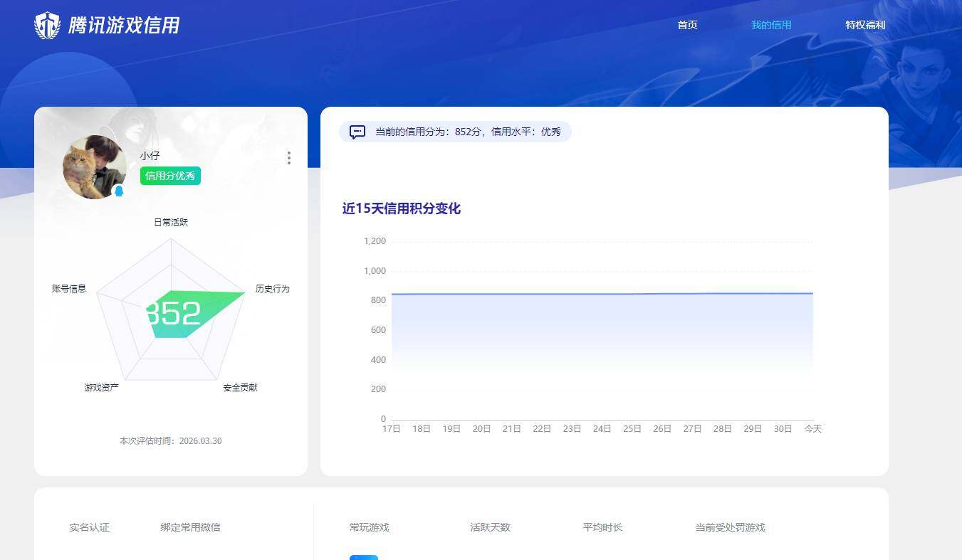The height and width of the screenshot is (560, 962).
Task: Click the QQ penguin badge on the avatar
Action: point(119,191)
